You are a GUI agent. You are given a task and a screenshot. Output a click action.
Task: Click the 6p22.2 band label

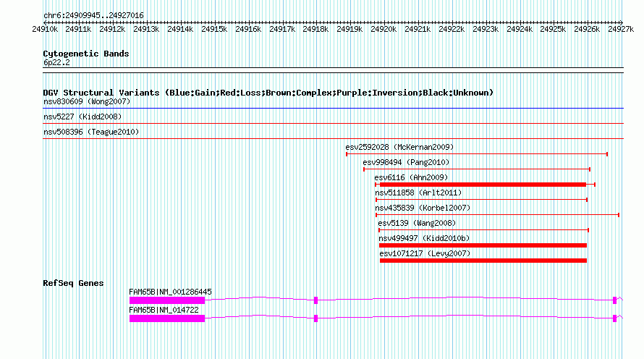tap(56, 62)
